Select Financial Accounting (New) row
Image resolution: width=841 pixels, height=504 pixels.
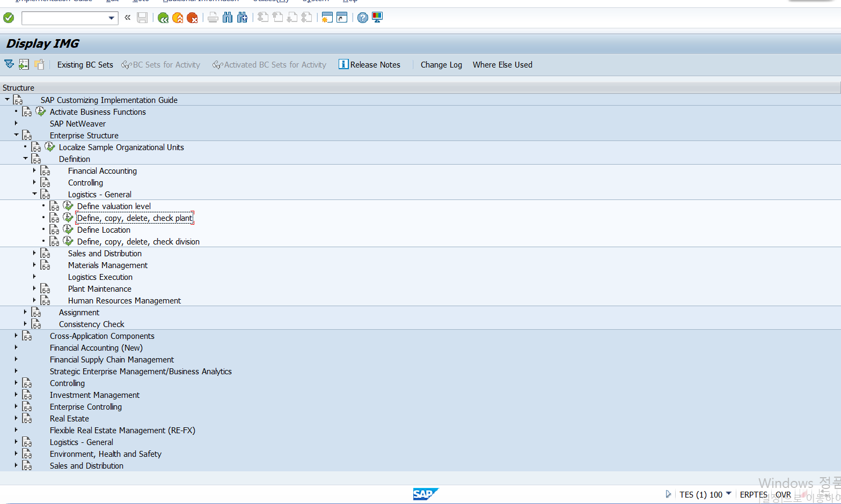pos(96,348)
